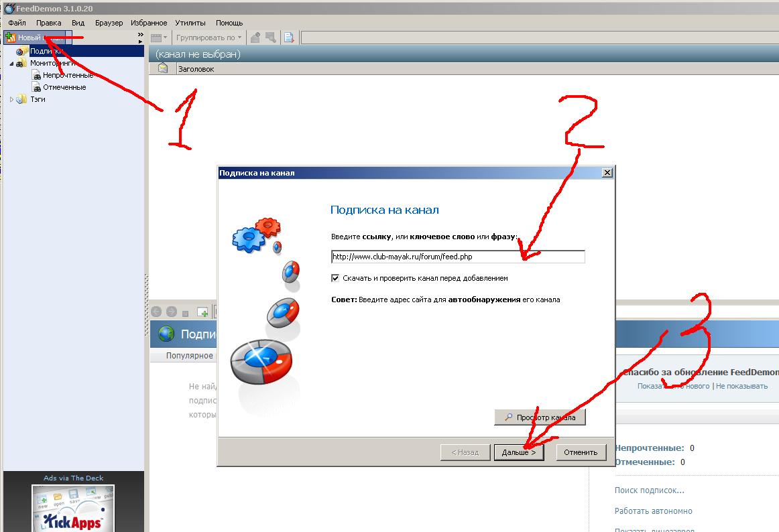Collapse the Мониторинги tree node
The width and height of the screenshot is (779, 532).
coord(12,64)
